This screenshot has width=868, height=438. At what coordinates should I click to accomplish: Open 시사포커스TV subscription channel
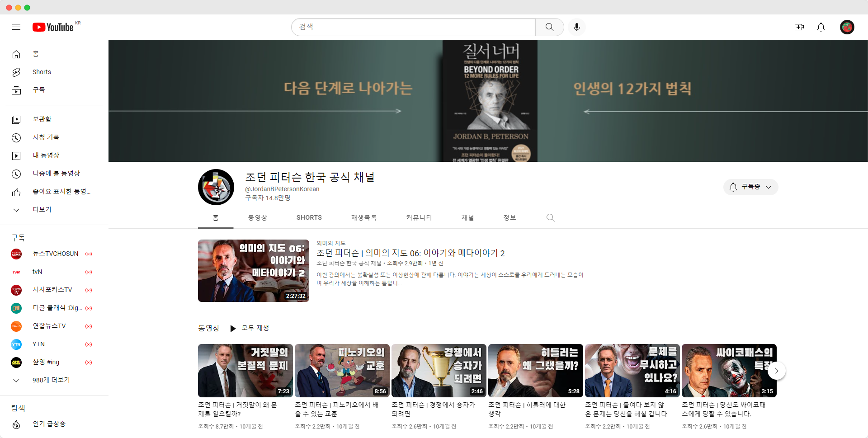(54, 290)
